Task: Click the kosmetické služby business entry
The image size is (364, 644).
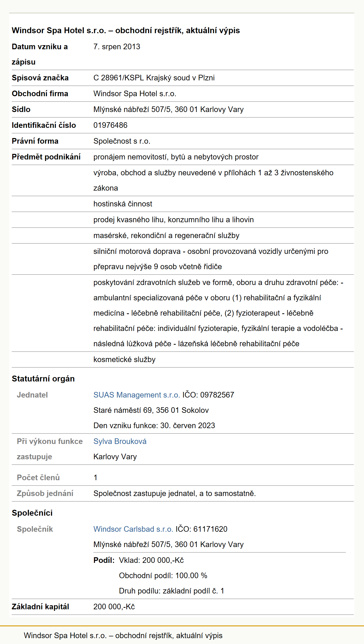Action: pyautogui.click(x=124, y=359)
